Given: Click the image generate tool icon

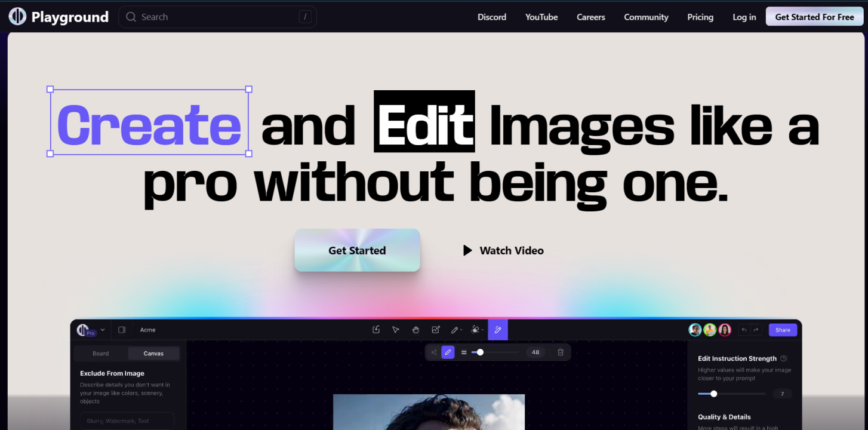Looking at the screenshot, I should (x=436, y=330).
